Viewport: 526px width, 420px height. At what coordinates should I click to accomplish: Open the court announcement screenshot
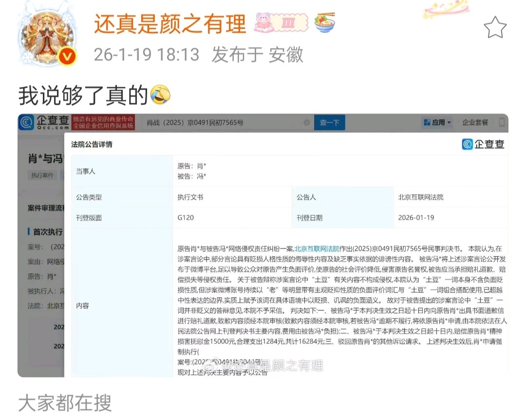tap(263, 248)
